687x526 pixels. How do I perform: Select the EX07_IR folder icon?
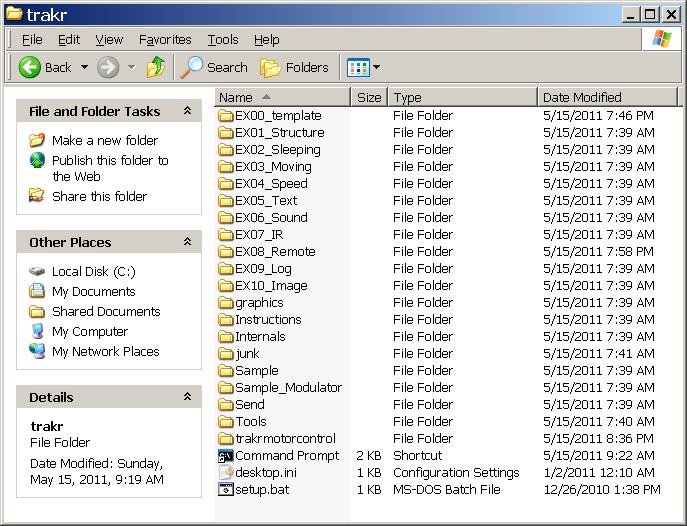click(226, 235)
